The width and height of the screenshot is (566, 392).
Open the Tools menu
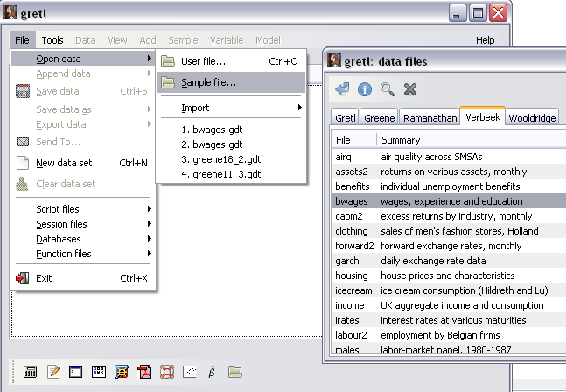[x=52, y=40]
